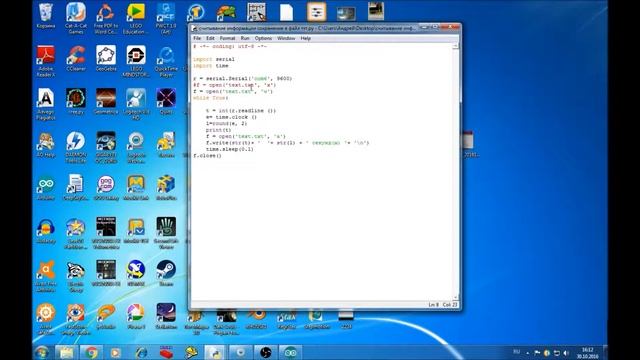Select the blank white file desktop icon

(287, 12)
